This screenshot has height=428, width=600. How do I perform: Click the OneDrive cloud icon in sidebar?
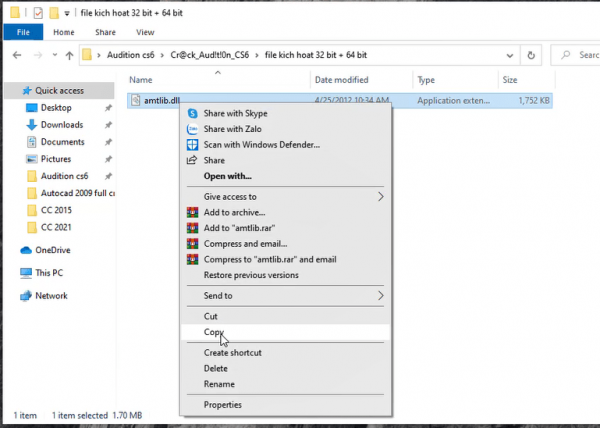[26, 250]
